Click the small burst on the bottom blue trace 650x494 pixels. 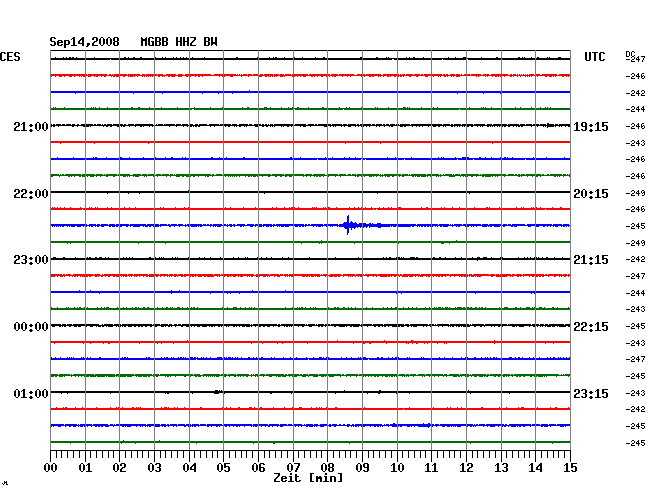click(425, 425)
